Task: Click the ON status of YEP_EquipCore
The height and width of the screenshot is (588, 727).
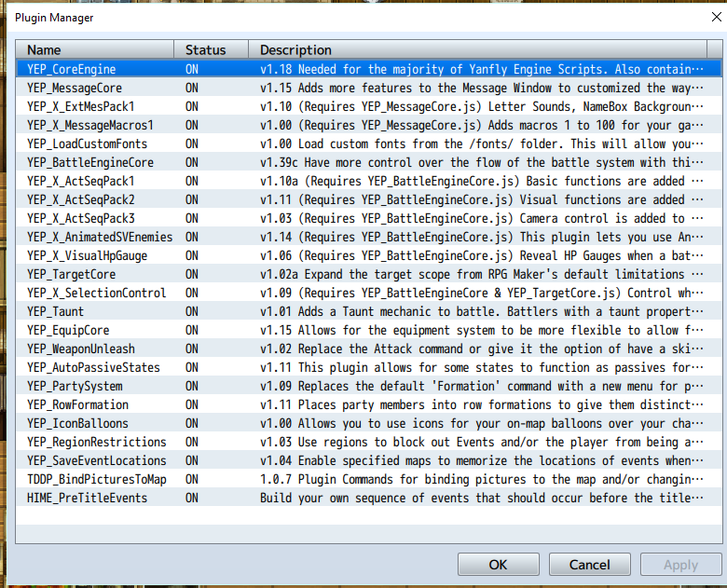Action: click(192, 330)
